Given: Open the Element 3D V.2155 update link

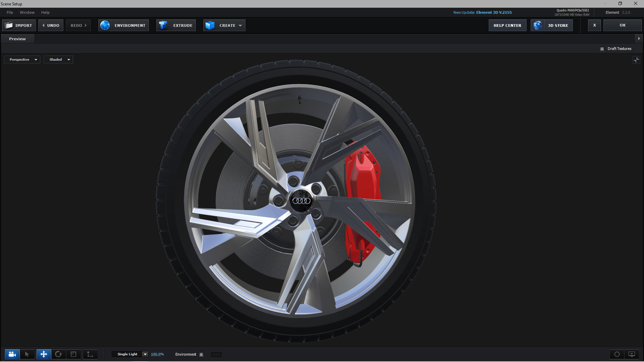Looking at the screenshot, I should tap(494, 12).
